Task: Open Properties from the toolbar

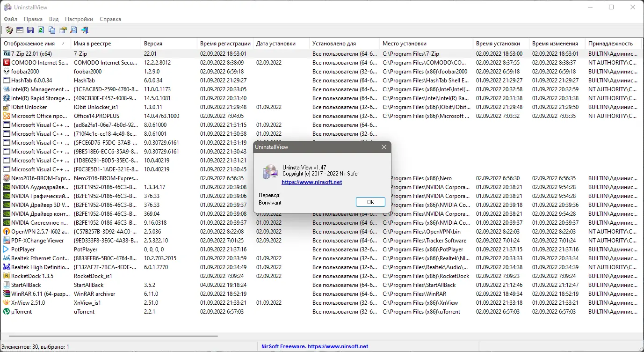Action: (x=63, y=30)
